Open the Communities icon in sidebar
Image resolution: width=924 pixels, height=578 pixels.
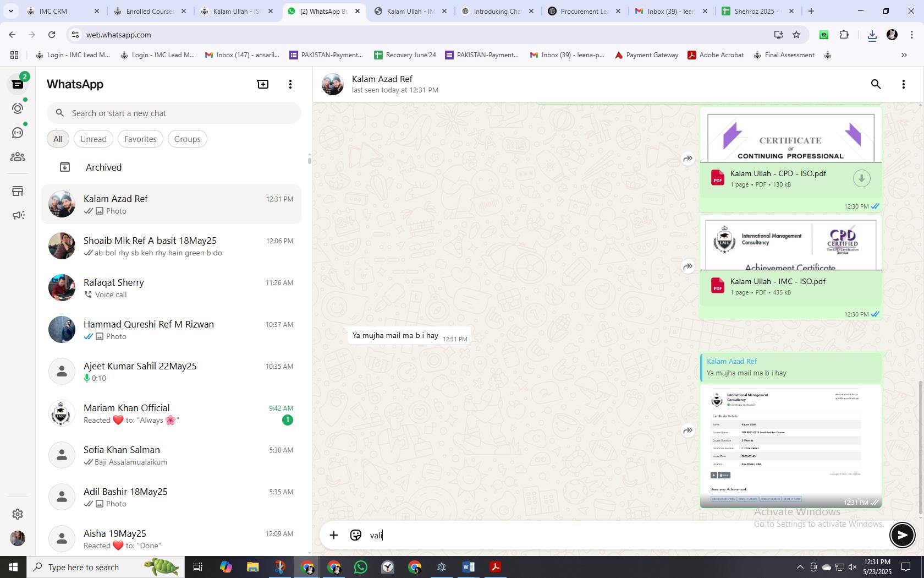pos(18,157)
